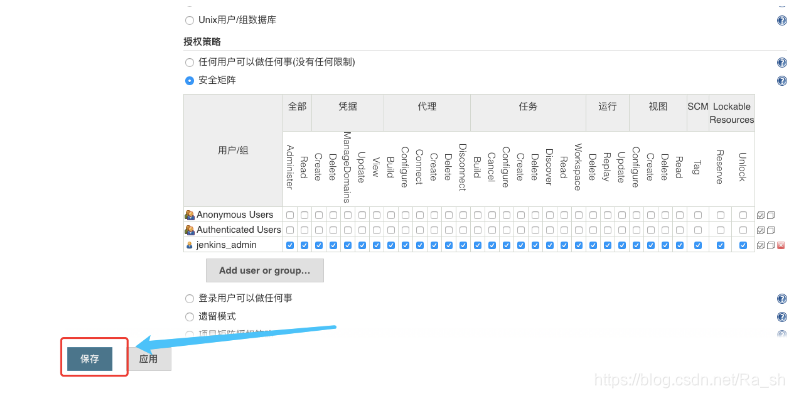Open help for 登录用户可以做任何事 option
The width and height of the screenshot is (794, 398).
pos(781,298)
